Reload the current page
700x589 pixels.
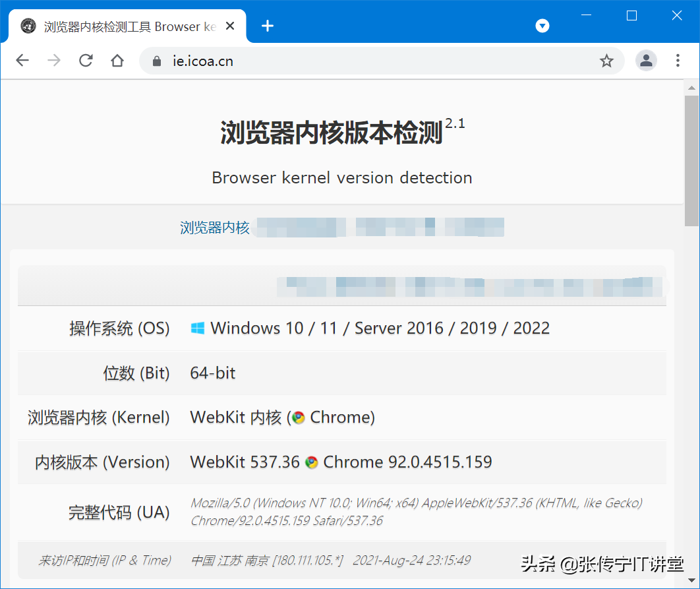[x=86, y=60]
